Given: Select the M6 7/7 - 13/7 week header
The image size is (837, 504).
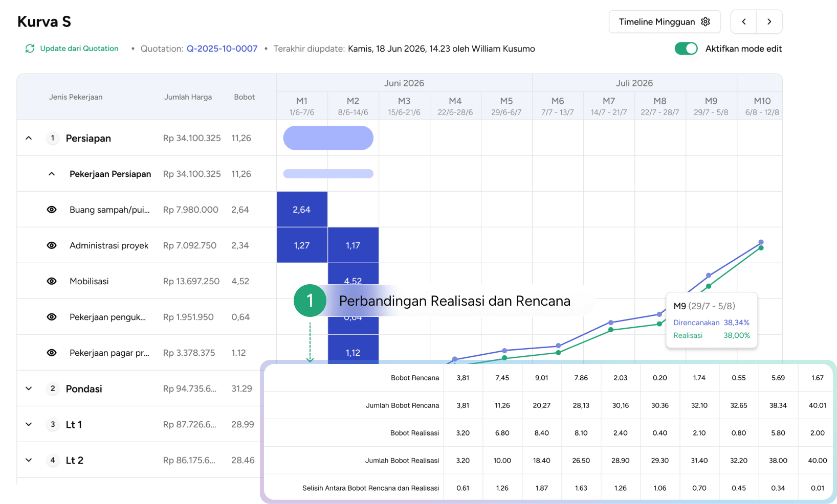Looking at the screenshot, I should (x=558, y=106).
